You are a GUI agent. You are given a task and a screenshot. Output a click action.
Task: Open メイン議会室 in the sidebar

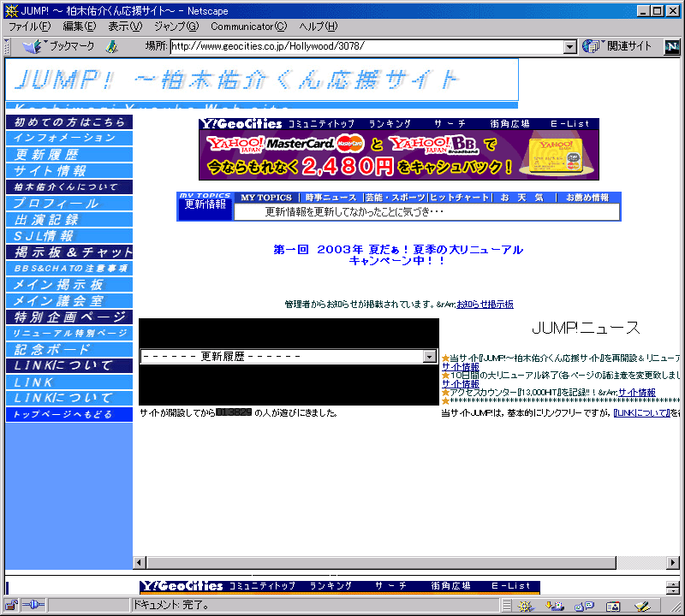point(69,301)
